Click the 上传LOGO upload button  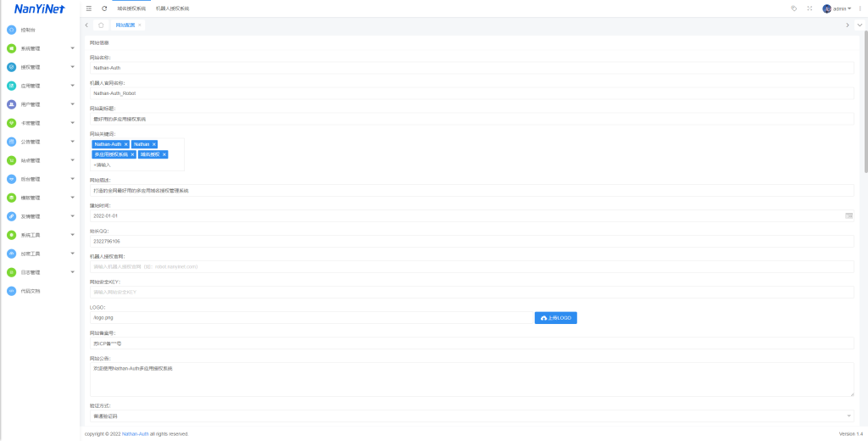555,318
